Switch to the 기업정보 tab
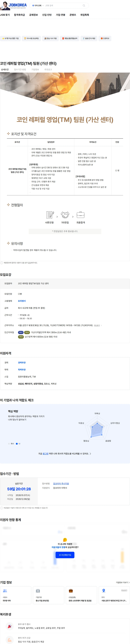 pyautogui.click(x=35, y=70)
